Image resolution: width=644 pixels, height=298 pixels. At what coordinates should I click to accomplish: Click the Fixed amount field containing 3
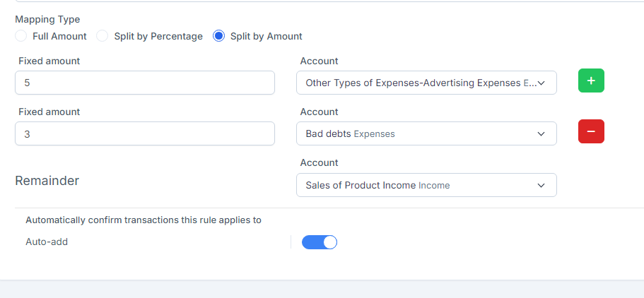tap(144, 133)
